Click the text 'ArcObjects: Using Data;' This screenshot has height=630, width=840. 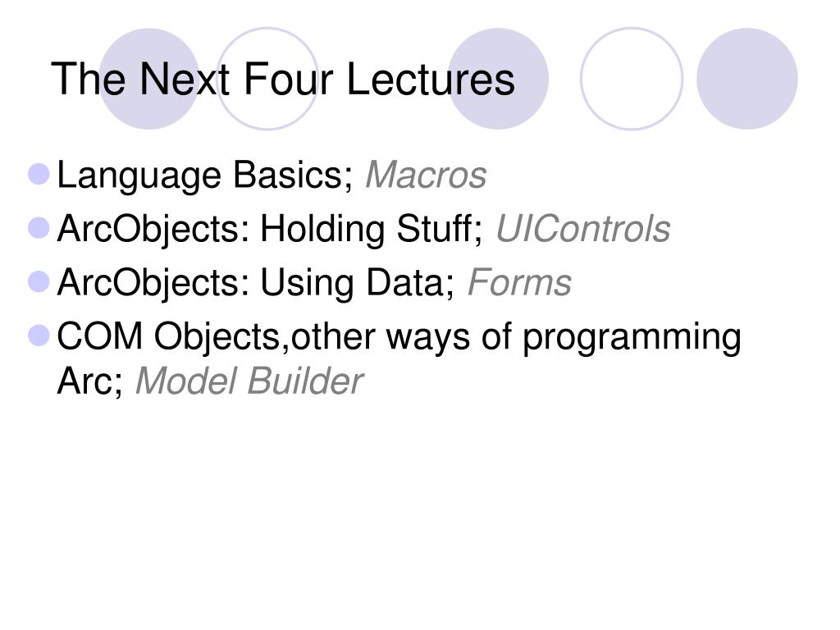click(256, 283)
